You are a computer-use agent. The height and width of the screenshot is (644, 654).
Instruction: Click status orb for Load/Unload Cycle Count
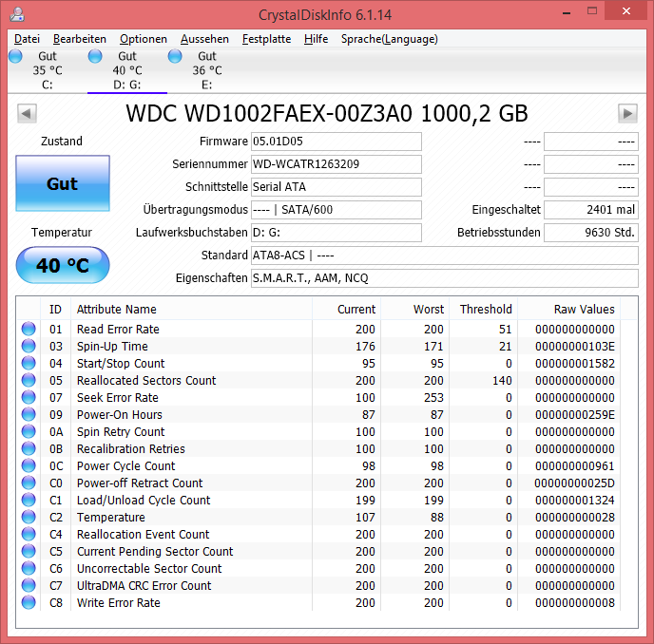tap(29, 500)
